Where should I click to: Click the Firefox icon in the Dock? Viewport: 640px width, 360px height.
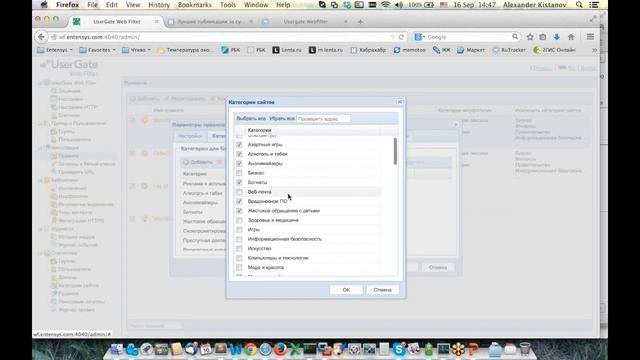[x=280, y=349]
